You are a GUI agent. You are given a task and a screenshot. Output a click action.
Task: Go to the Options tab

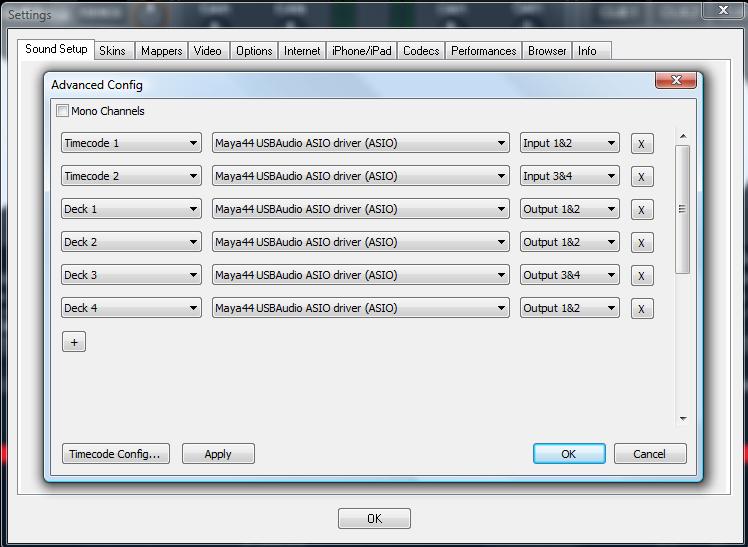254,51
